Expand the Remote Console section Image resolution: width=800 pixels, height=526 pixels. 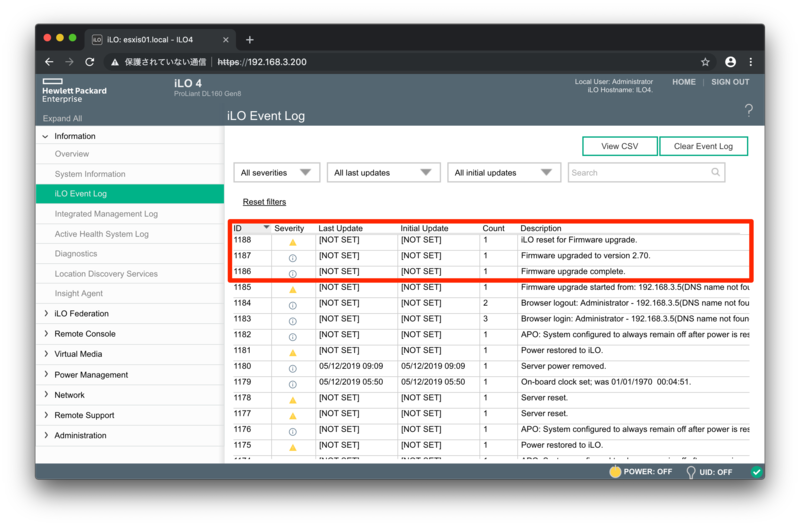click(x=46, y=333)
